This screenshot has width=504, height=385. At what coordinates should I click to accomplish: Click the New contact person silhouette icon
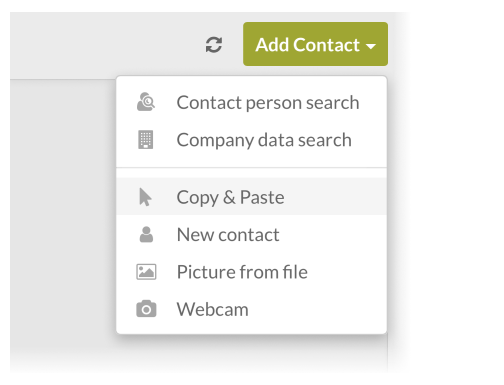pyautogui.click(x=146, y=234)
